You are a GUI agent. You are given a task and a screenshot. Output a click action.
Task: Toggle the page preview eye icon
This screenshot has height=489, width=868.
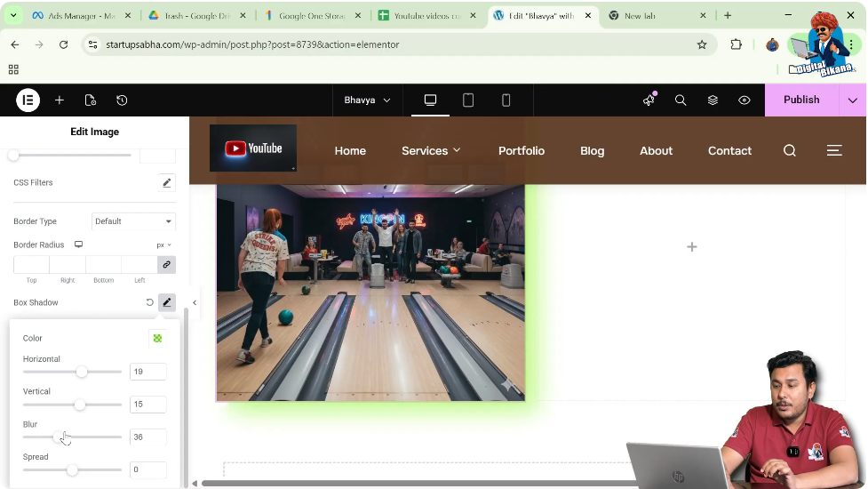[745, 100]
